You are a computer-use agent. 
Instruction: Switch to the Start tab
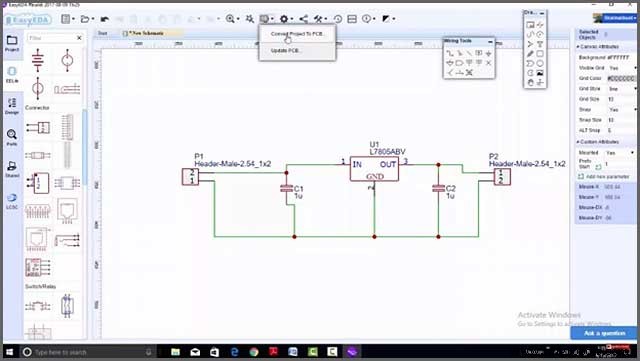point(102,33)
